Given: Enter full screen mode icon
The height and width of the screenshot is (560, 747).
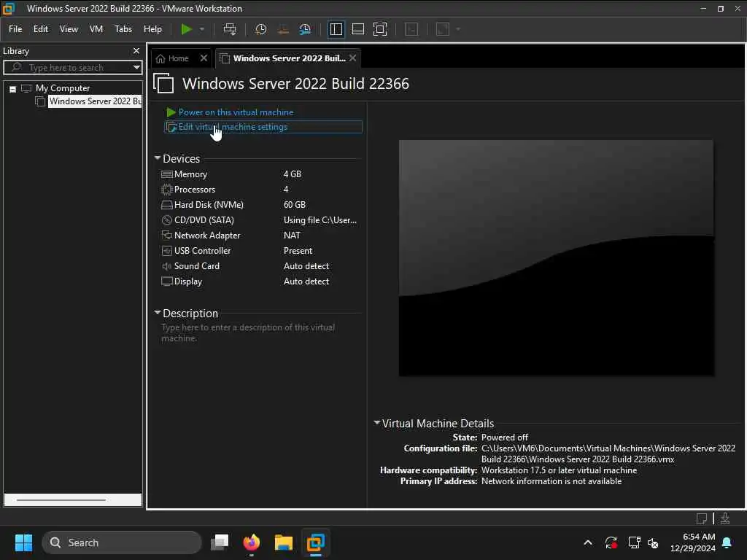Looking at the screenshot, I should coord(379,29).
